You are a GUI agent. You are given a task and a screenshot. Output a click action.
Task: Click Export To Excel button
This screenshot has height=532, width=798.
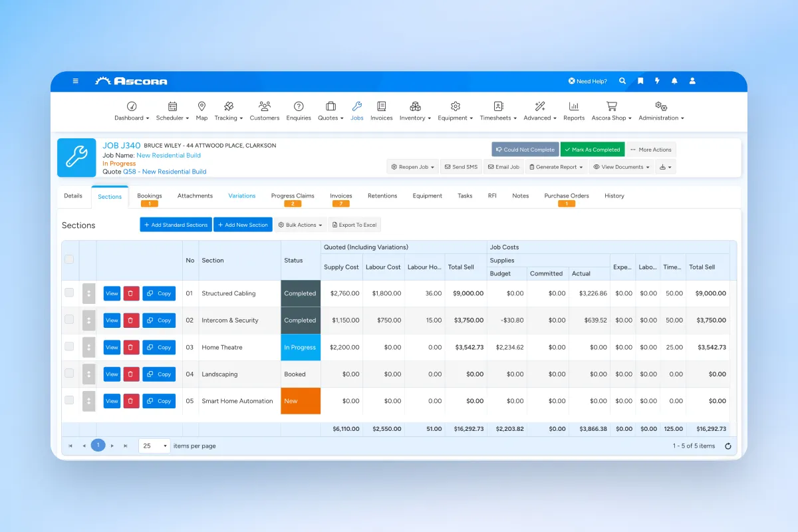click(354, 225)
